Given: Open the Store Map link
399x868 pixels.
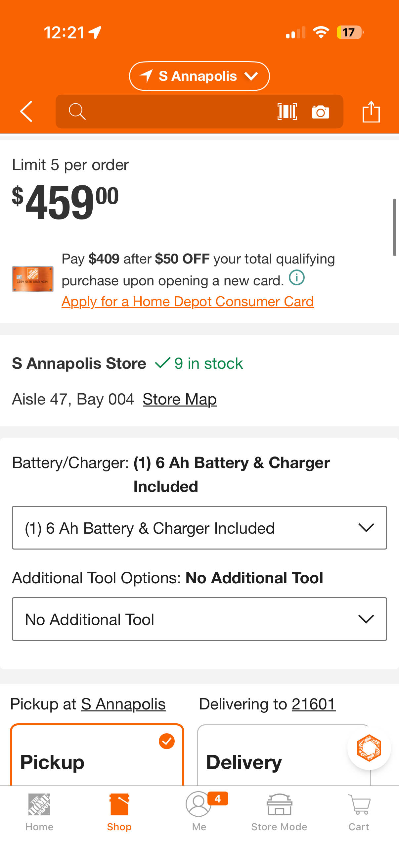Looking at the screenshot, I should [x=180, y=399].
